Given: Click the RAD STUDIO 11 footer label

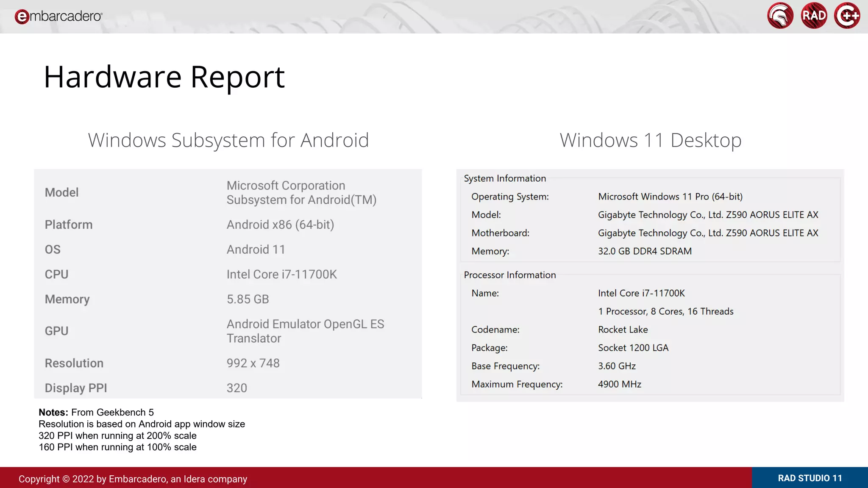Looking at the screenshot, I should (810, 478).
